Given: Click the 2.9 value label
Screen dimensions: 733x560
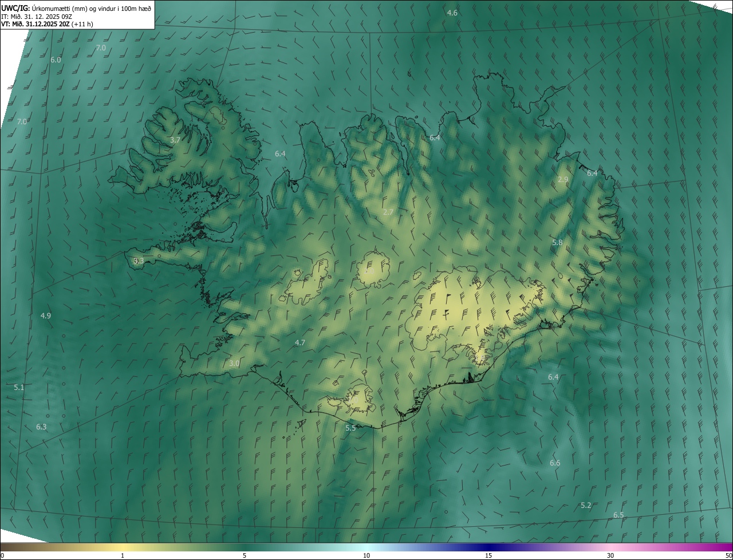Looking at the screenshot, I should pos(563,179).
